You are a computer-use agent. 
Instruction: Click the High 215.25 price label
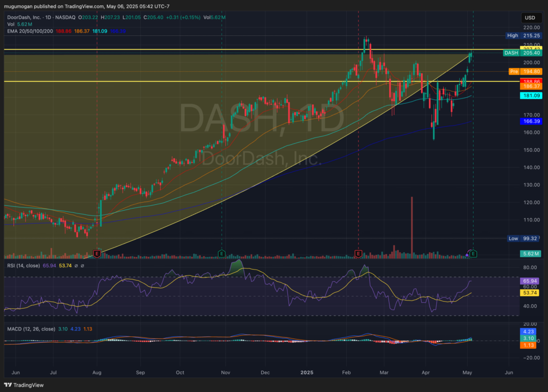[524, 35]
